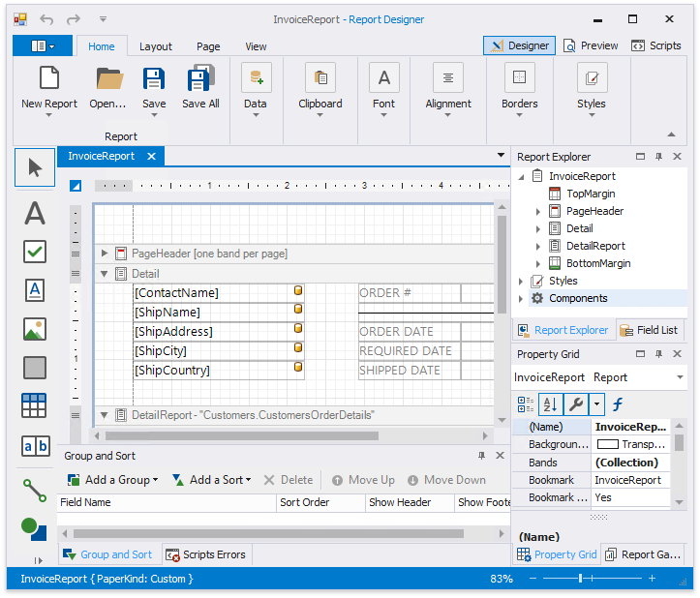Select the Check Box tool in toolbox

click(x=35, y=252)
